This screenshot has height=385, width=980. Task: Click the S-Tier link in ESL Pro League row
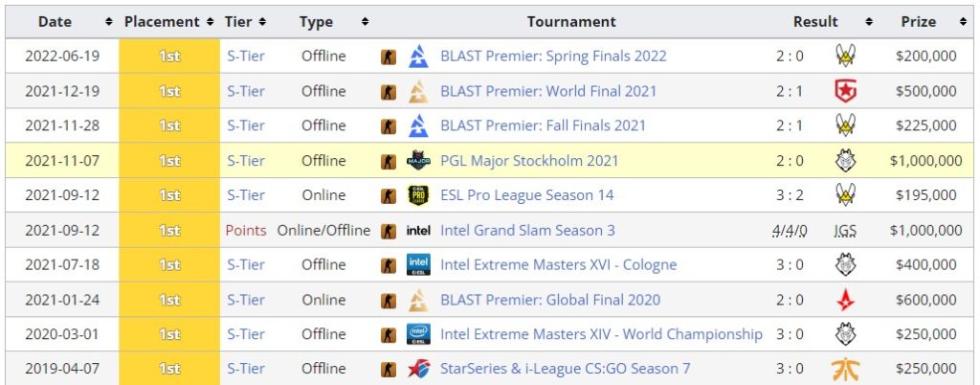(246, 195)
